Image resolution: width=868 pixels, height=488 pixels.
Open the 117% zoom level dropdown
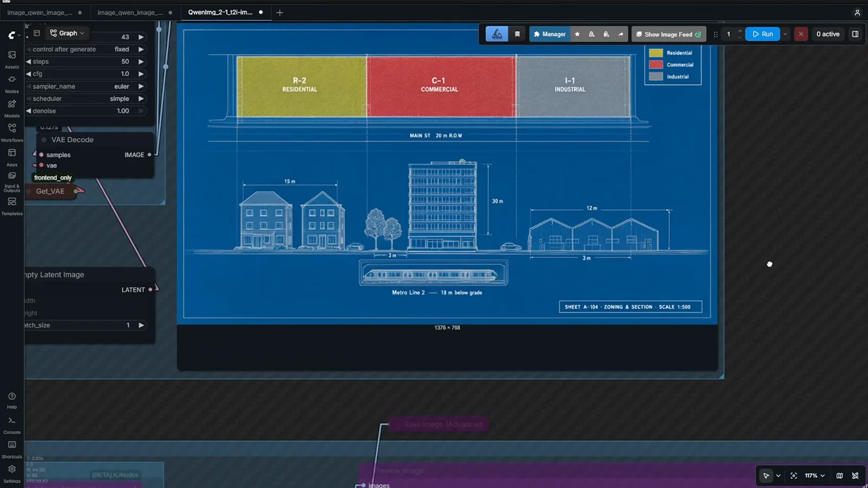click(814, 476)
